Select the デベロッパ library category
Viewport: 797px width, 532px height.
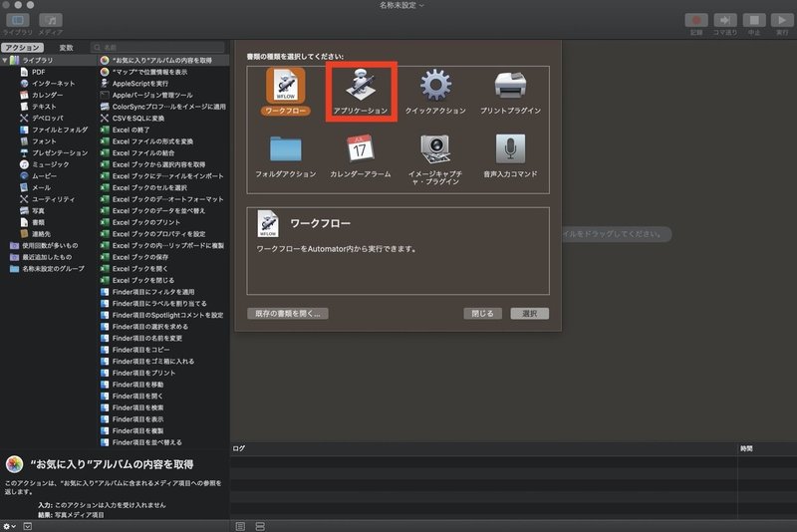coord(48,118)
